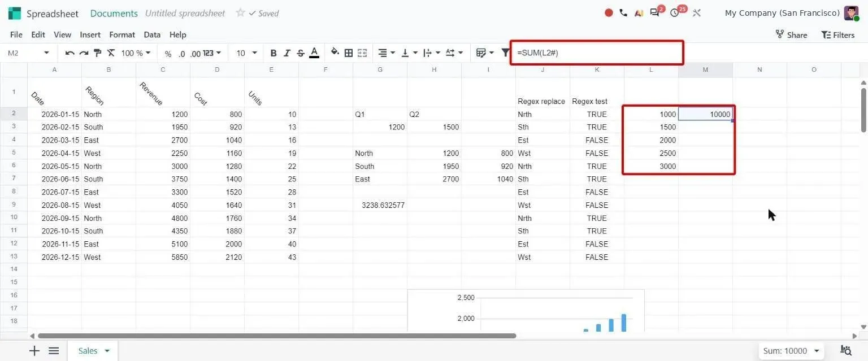
Task: Open the user avatar menu
Action: [852, 13]
